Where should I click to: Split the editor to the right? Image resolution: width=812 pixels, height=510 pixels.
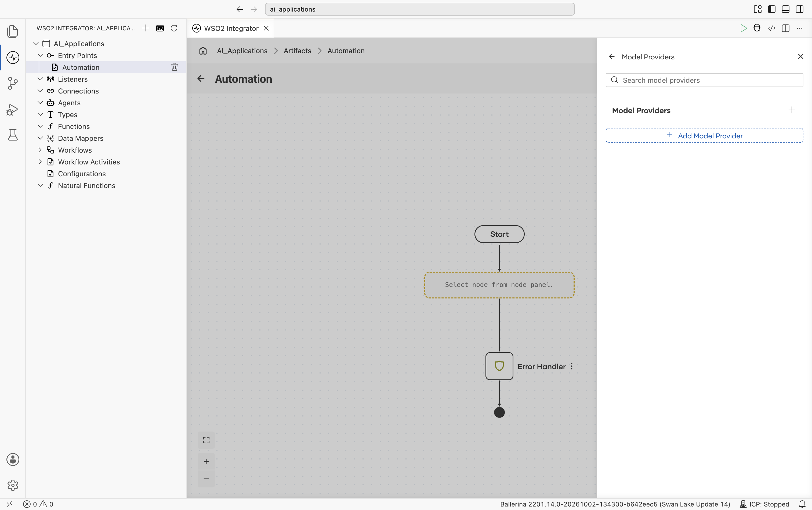pyautogui.click(x=785, y=28)
